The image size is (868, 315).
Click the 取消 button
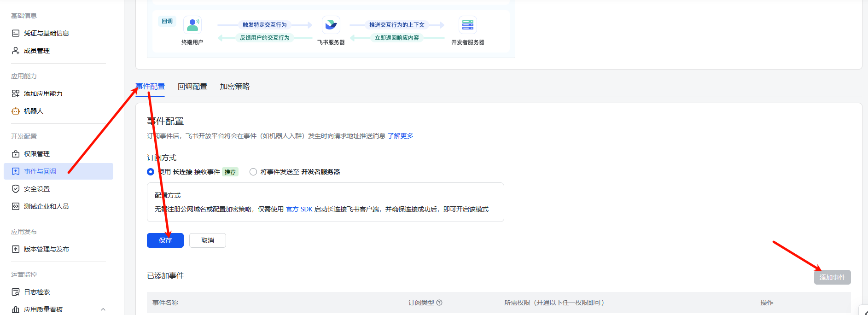coord(208,240)
